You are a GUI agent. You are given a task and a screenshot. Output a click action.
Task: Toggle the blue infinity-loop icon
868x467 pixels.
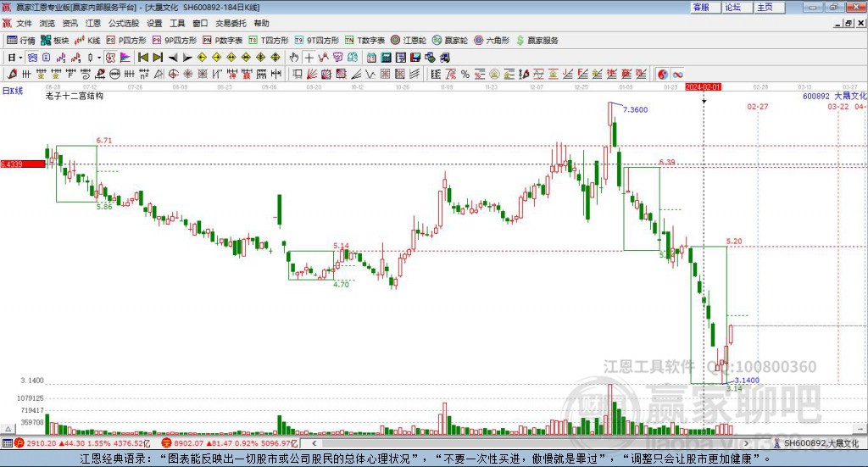[677, 74]
